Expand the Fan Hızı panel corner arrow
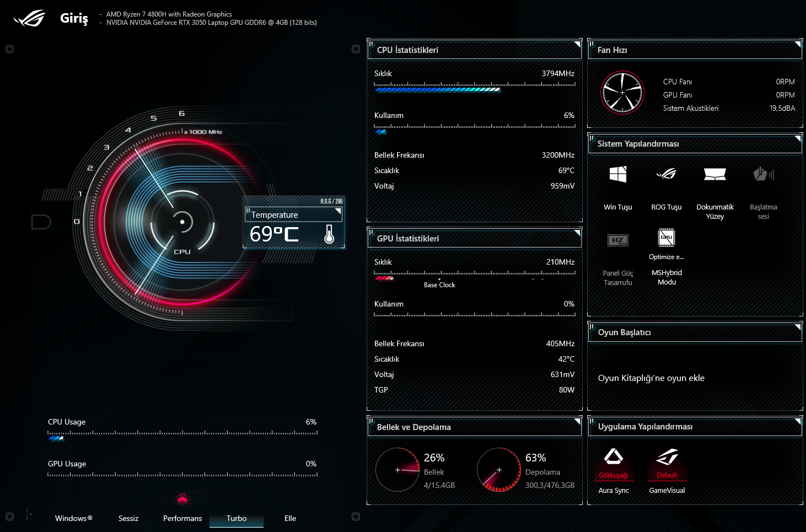This screenshot has width=806, height=532. tap(798, 44)
